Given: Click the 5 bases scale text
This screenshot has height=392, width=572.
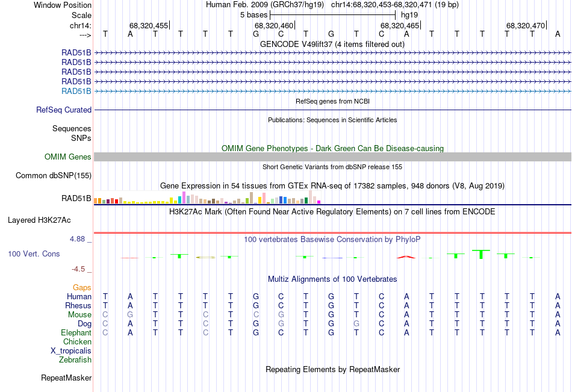Looking at the screenshot, I should pyautogui.click(x=253, y=15).
